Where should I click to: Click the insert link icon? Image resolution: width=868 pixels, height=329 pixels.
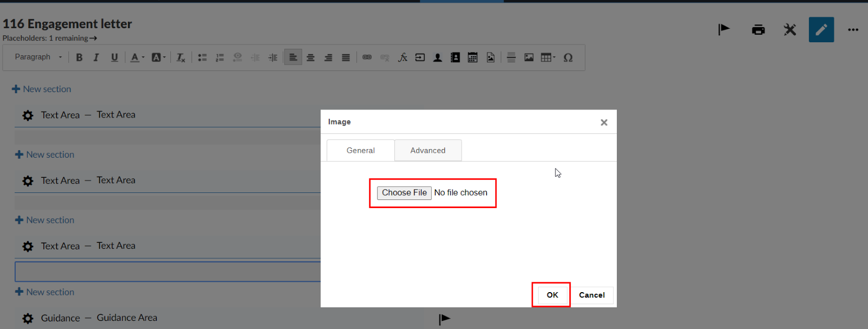point(367,57)
